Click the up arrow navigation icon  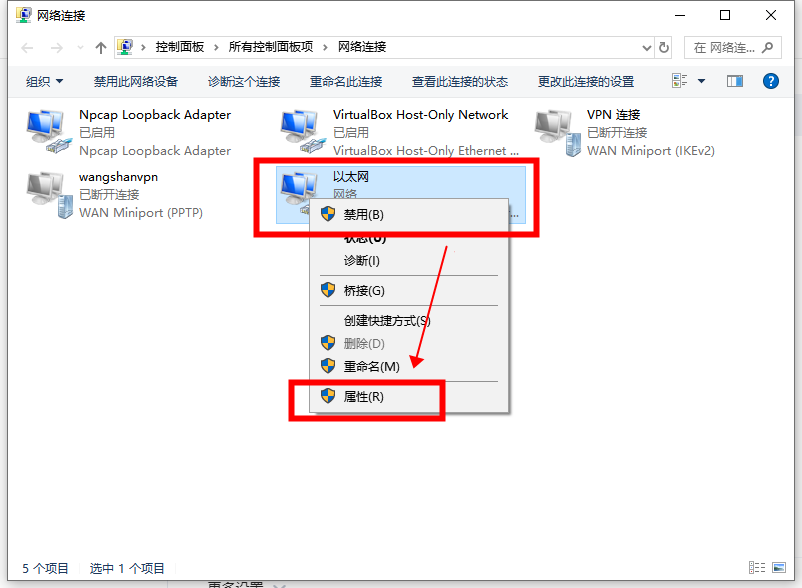101,48
